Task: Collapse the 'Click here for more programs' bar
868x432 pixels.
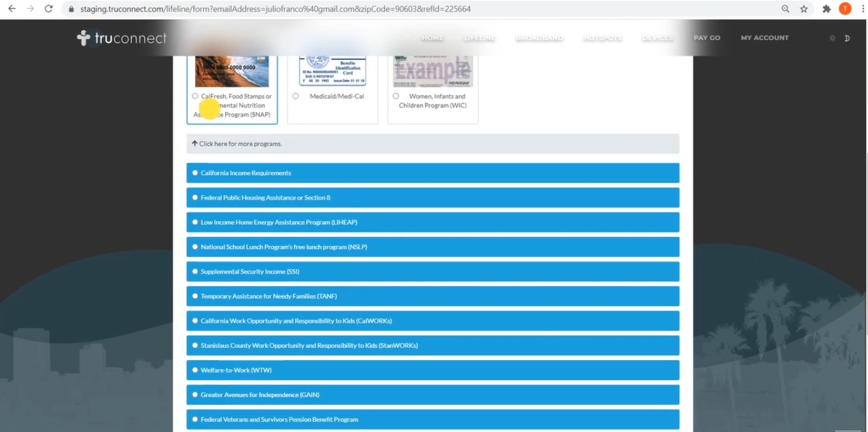Action: click(433, 144)
